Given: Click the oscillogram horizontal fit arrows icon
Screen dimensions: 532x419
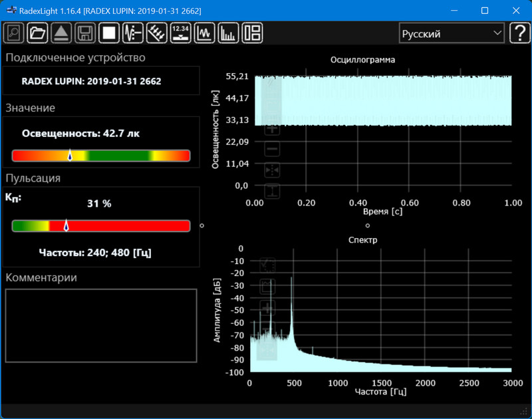Looking at the screenshot, I should click(272, 170).
